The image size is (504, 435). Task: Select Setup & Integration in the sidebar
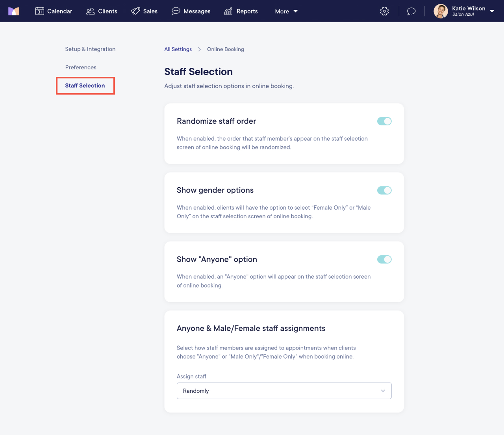[90, 49]
